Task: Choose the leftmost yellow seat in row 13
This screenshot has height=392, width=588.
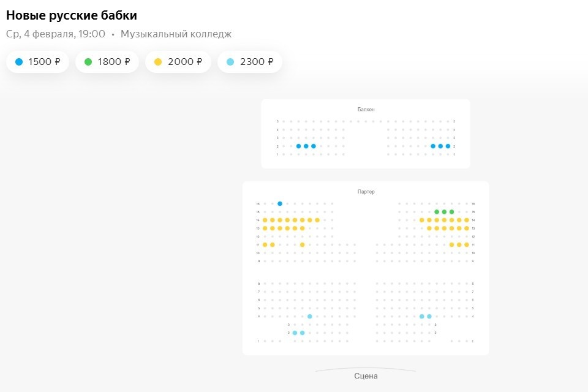Action: click(x=265, y=228)
